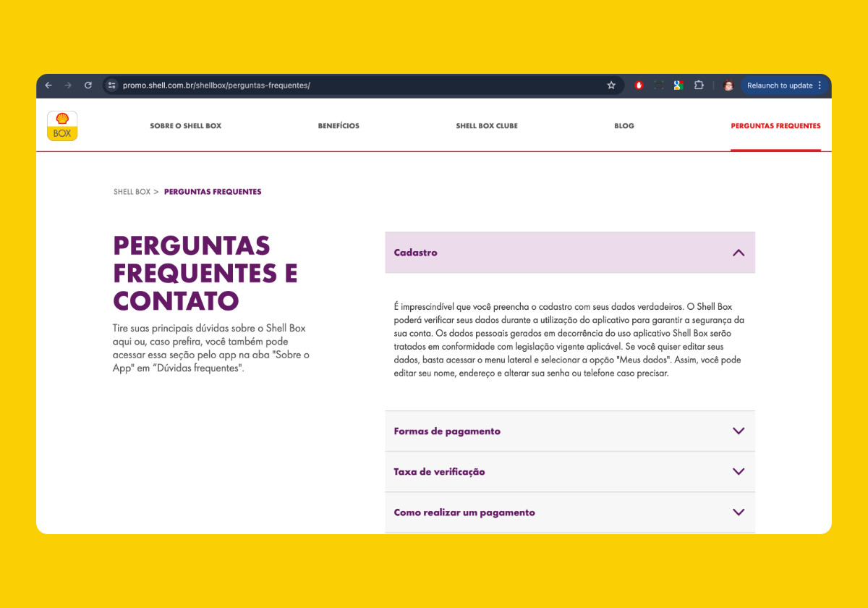Click the Shell Box logo
This screenshot has height=608, width=868.
pyautogui.click(x=62, y=126)
